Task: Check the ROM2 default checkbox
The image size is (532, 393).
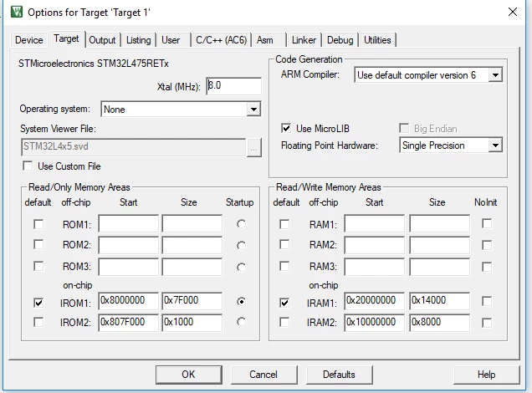Action: click(x=38, y=244)
